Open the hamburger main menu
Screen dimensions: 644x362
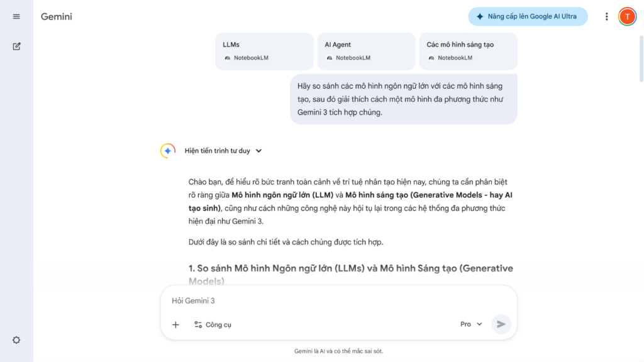(16, 16)
